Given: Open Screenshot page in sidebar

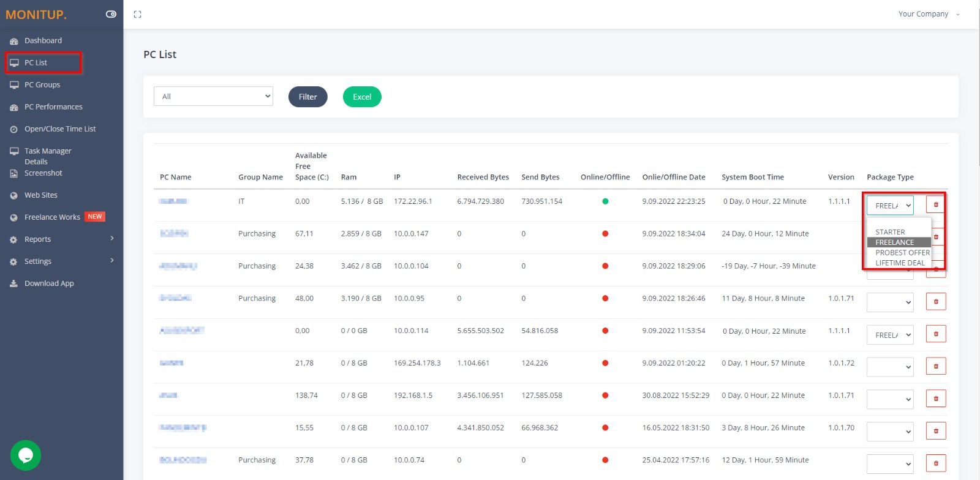Looking at the screenshot, I should tap(43, 173).
